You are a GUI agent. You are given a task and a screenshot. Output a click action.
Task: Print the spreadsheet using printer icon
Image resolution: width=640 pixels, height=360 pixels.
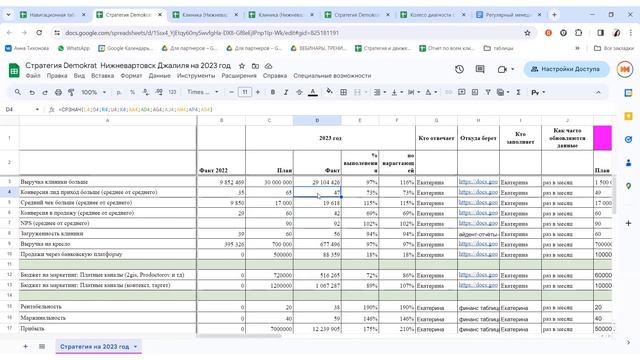click(58, 93)
